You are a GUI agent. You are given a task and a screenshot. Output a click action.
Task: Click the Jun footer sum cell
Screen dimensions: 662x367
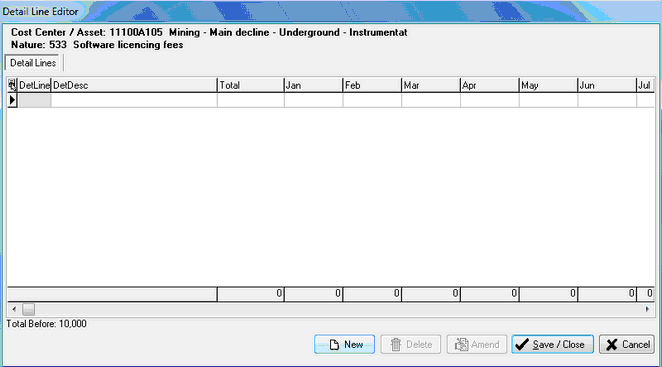(x=607, y=294)
